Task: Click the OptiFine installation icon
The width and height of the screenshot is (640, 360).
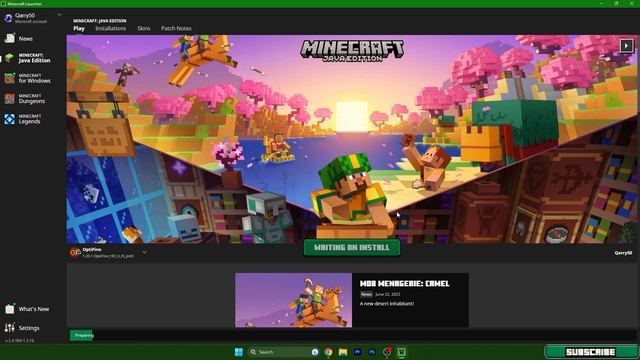Action: (75, 252)
